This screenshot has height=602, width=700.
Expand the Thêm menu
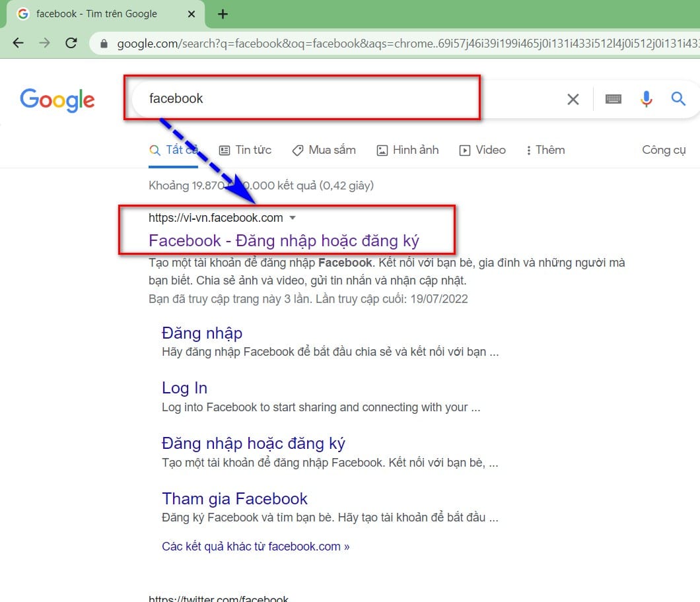coord(545,150)
